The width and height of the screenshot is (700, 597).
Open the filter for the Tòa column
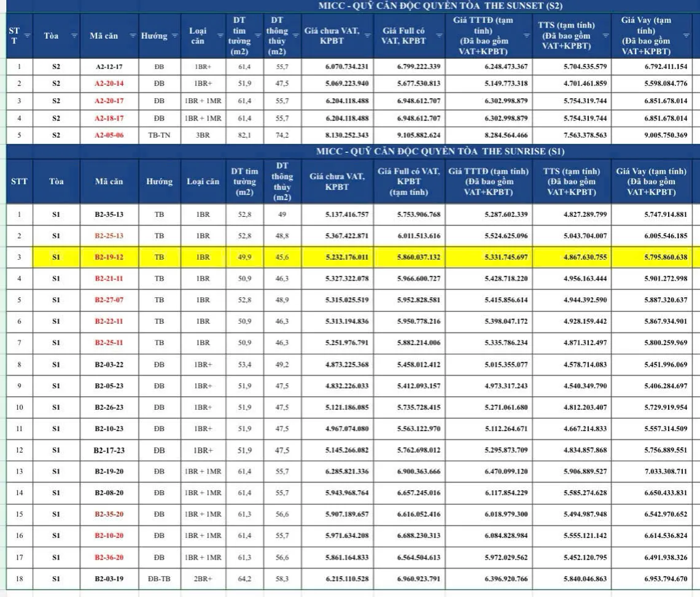click(x=74, y=36)
